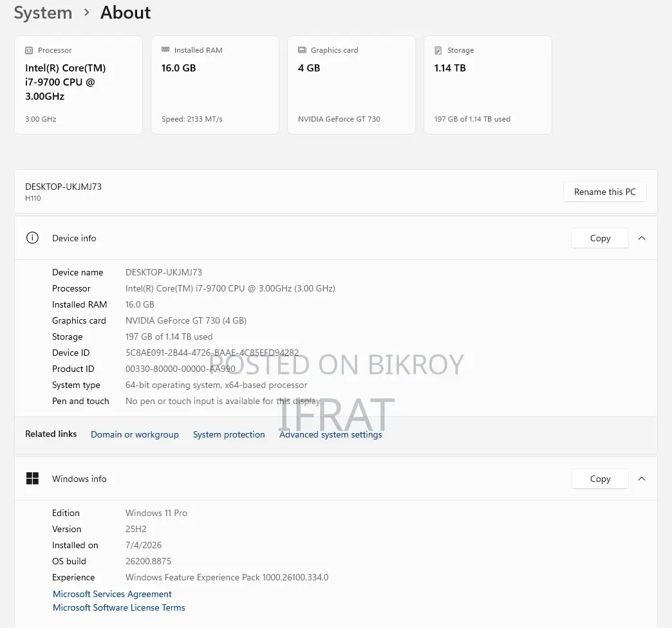Click the Edition label in Windows info
The width and height of the screenshot is (672, 628).
coord(66,513)
